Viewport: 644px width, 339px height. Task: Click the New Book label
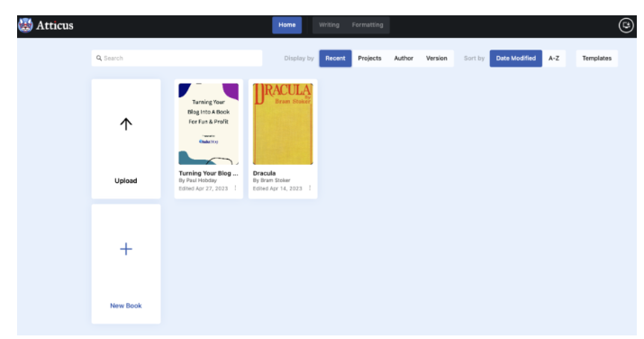126,306
